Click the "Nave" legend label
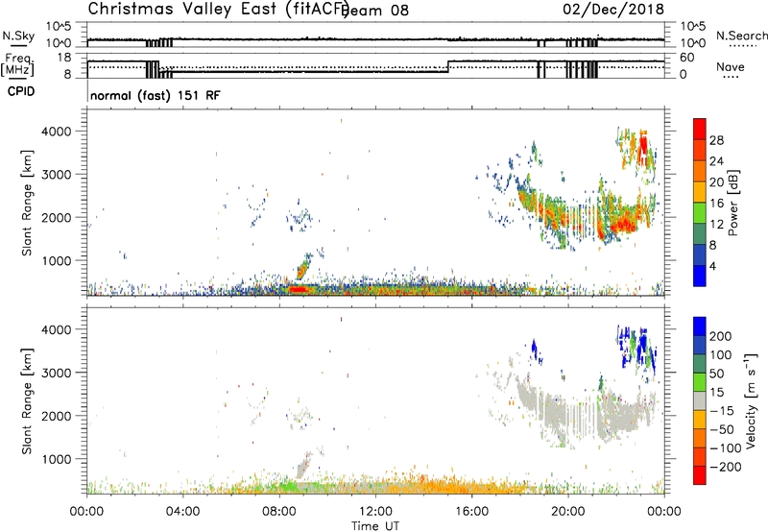The image size is (768, 532). pos(731,67)
